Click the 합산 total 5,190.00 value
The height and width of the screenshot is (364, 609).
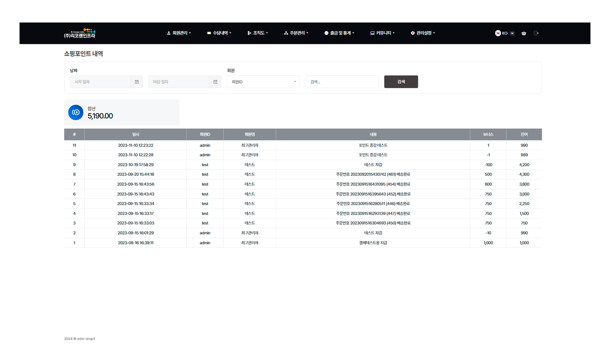tap(100, 116)
